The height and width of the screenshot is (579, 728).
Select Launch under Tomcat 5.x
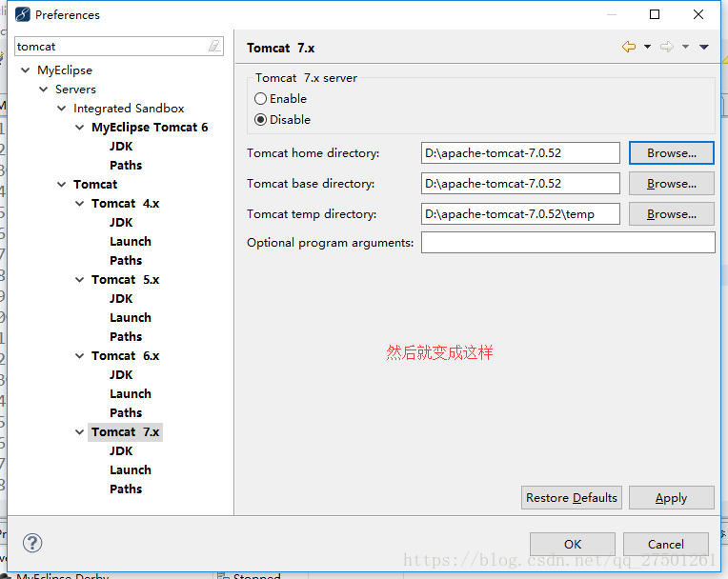[131, 317]
